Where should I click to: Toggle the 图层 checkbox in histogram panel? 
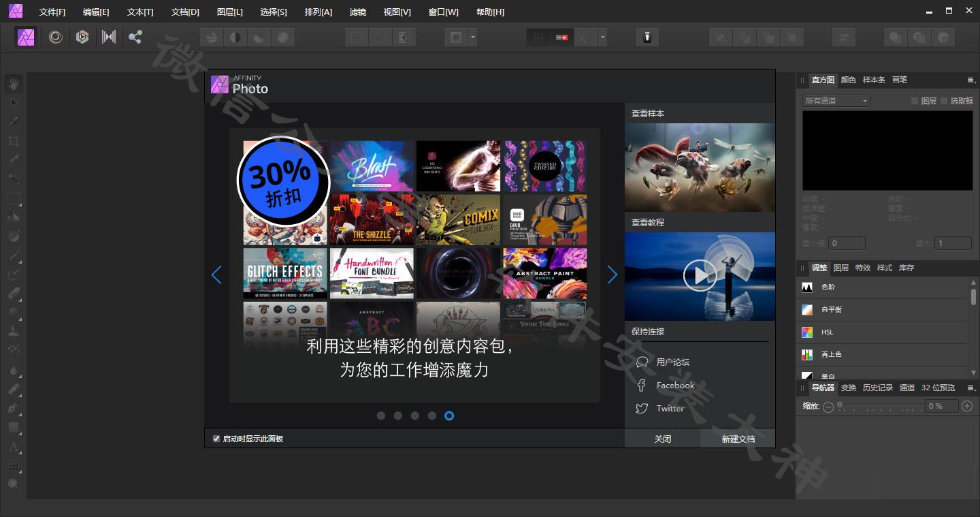[915, 101]
